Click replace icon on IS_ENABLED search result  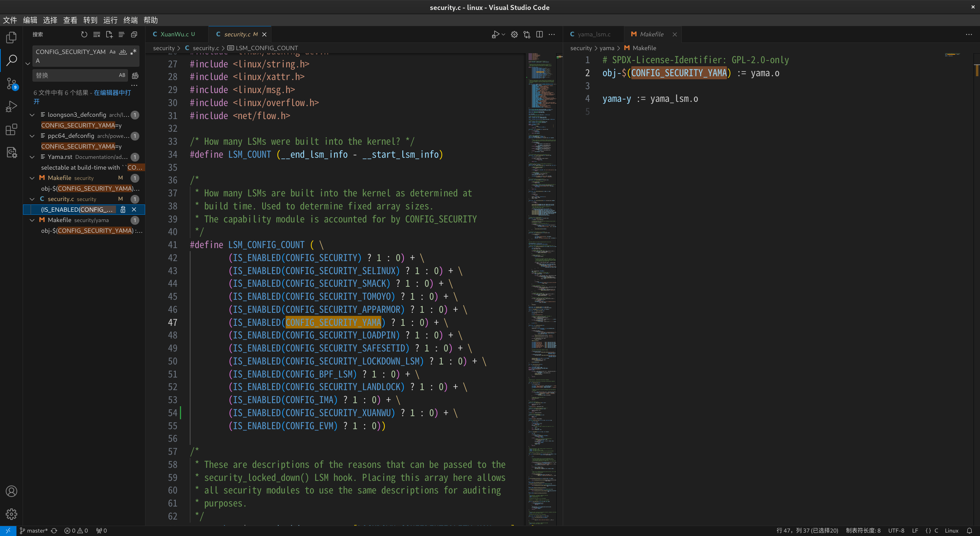pyautogui.click(x=123, y=209)
